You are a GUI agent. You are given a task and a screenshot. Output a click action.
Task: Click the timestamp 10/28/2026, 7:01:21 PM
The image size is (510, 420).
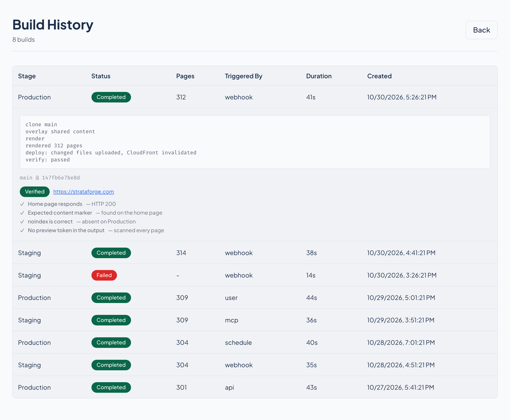[401, 342]
